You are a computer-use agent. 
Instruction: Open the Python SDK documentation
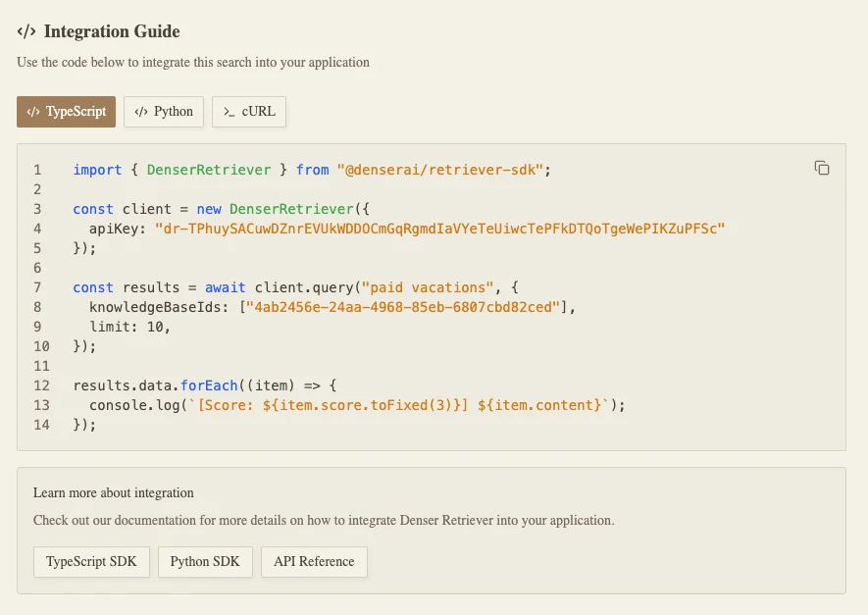click(204, 561)
